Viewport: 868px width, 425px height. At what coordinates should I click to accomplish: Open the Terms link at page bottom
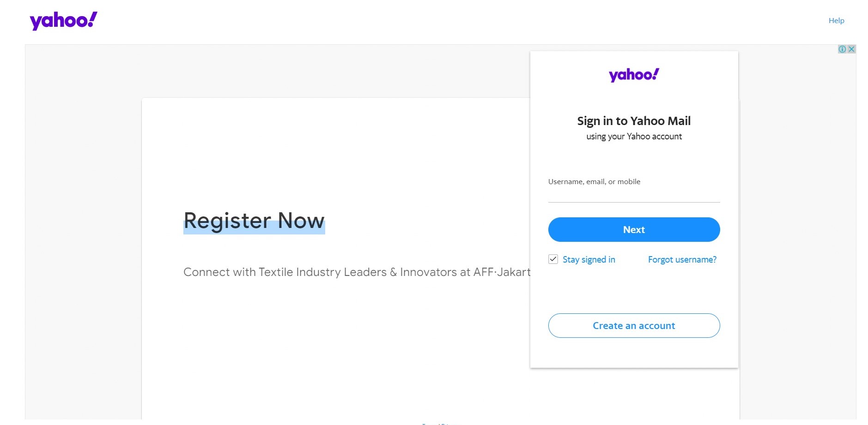coord(430,424)
